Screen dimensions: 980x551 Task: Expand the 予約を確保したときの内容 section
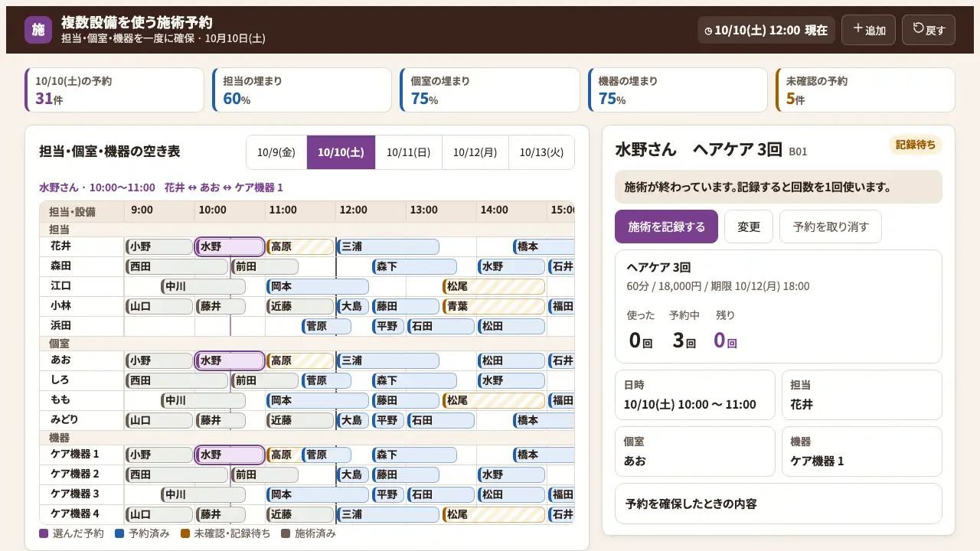(x=779, y=504)
